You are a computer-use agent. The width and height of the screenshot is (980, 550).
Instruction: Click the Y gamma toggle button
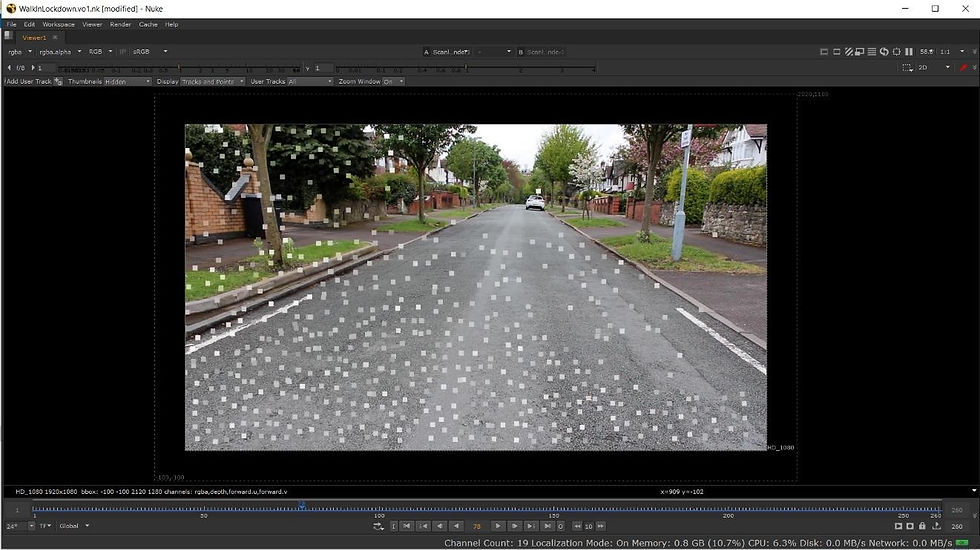tap(308, 68)
